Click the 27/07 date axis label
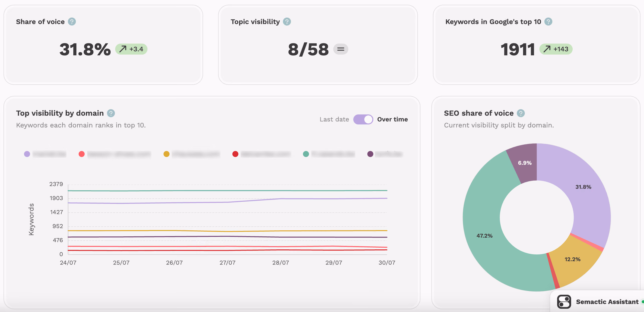Image resolution: width=644 pixels, height=312 pixels. click(228, 263)
